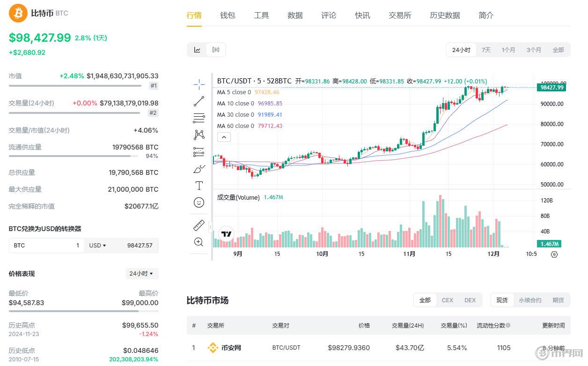Select the text annotation tool
This screenshot has height=366, width=588.
[199, 186]
